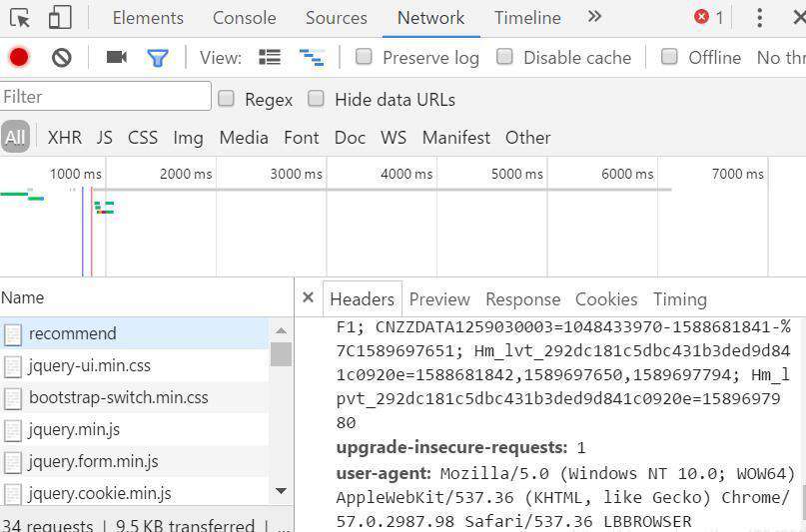Click the file icon beside jquery.form.min.js

(12, 462)
